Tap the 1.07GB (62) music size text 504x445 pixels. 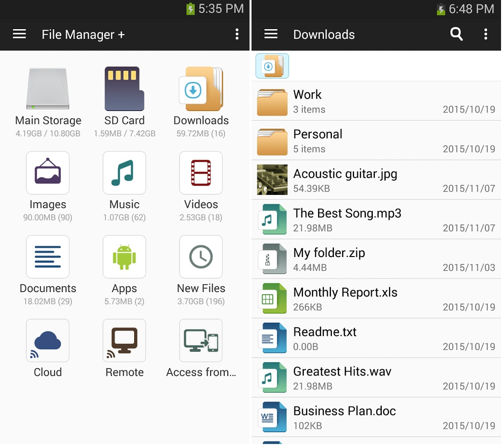[124, 218]
